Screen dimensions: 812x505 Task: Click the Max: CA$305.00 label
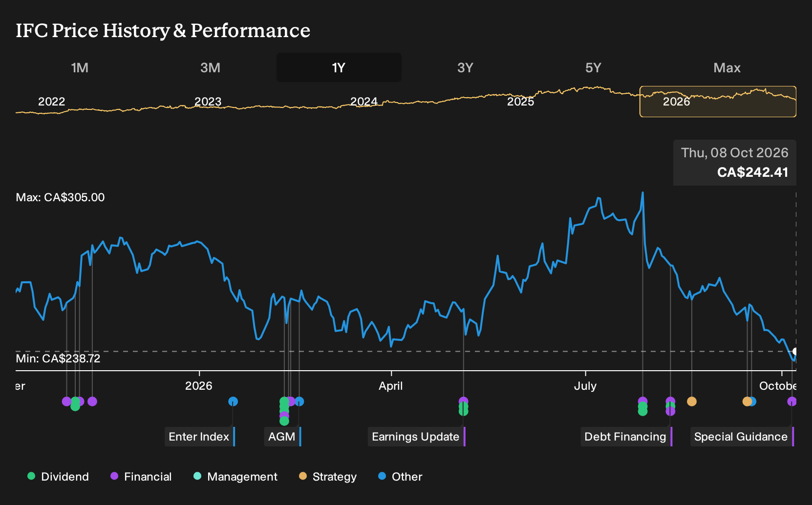click(60, 197)
